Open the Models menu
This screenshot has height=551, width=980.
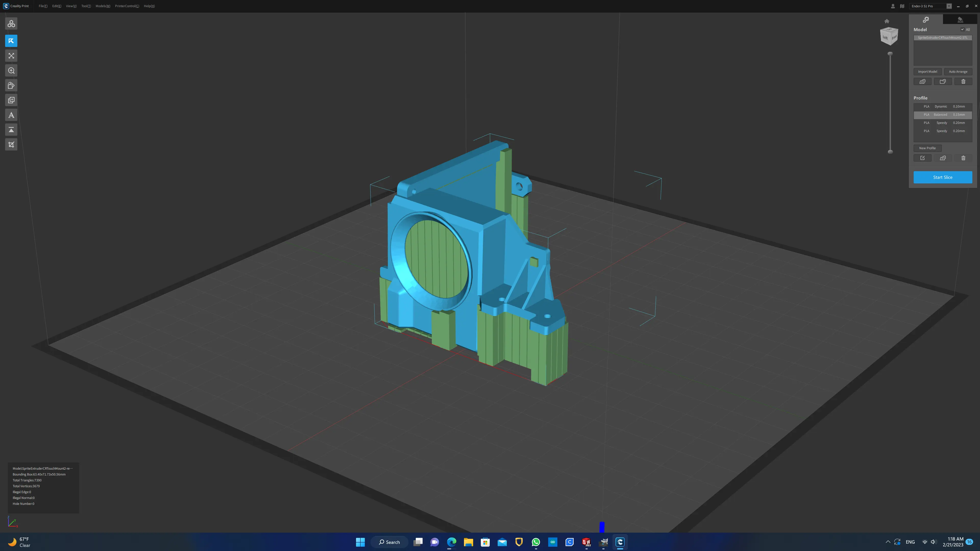click(x=103, y=6)
